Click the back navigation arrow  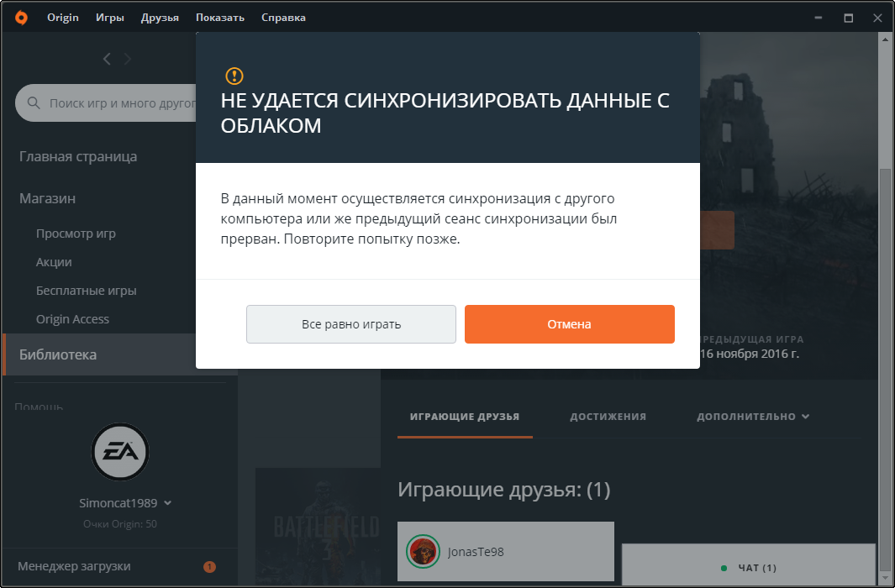(107, 59)
